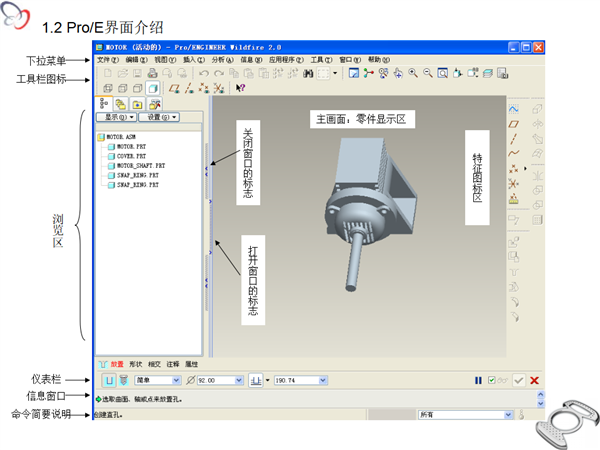Open the 帮助 (Help) menu
Viewport: 600px width, 450px height.
tap(379, 60)
